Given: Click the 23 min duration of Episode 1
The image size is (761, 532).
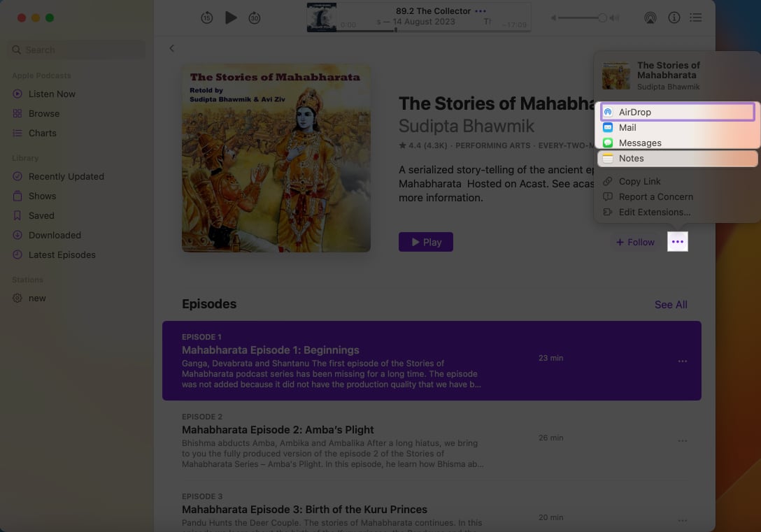Looking at the screenshot, I should tap(551, 358).
